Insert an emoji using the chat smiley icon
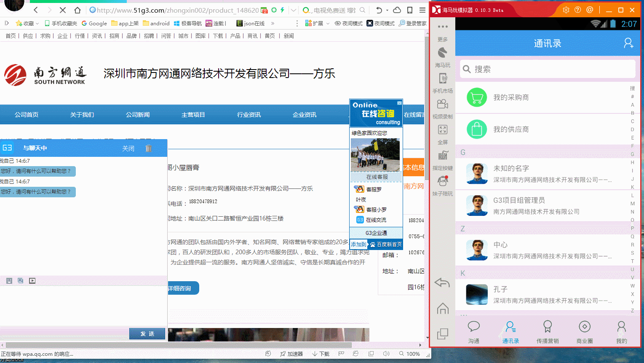 [x=9, y=281]
